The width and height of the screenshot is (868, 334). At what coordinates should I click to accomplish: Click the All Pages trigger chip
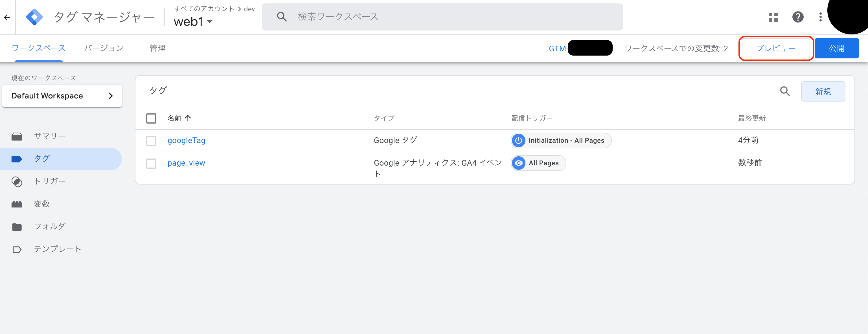pos(538,163)
